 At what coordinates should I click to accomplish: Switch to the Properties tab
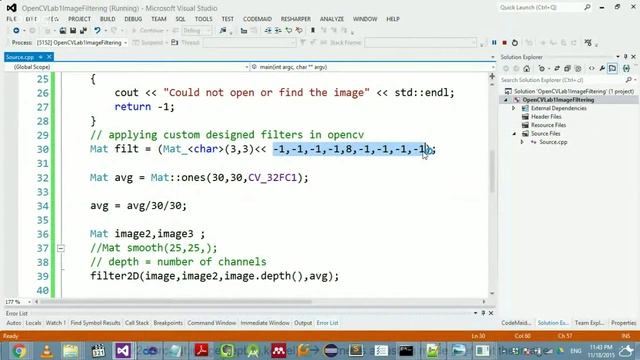[623, 323]
